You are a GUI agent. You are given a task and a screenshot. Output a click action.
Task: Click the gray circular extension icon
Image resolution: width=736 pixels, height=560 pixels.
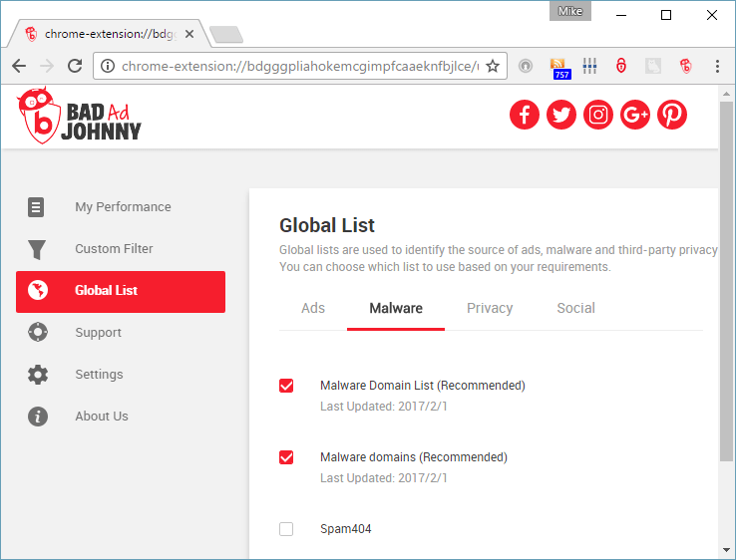[526, 66]
